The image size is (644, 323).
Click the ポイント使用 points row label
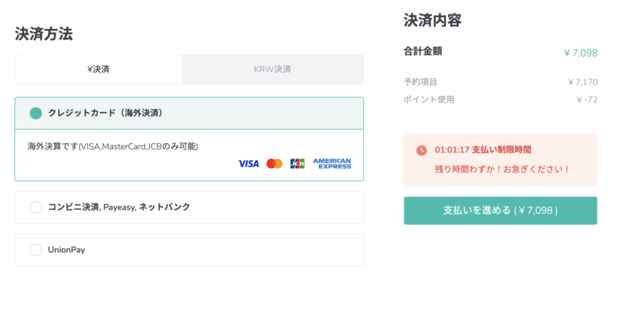tap(429, 99)
